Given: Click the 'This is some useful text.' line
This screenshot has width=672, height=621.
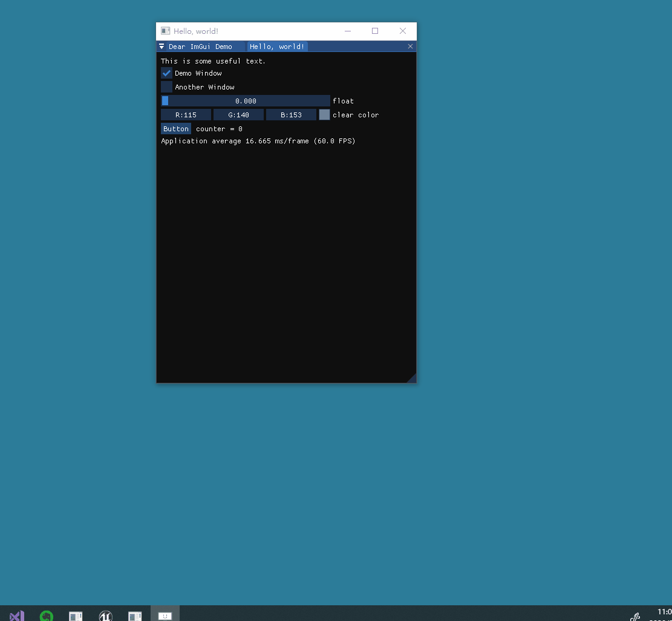Looking at the screenshot, I should [213, 61].
